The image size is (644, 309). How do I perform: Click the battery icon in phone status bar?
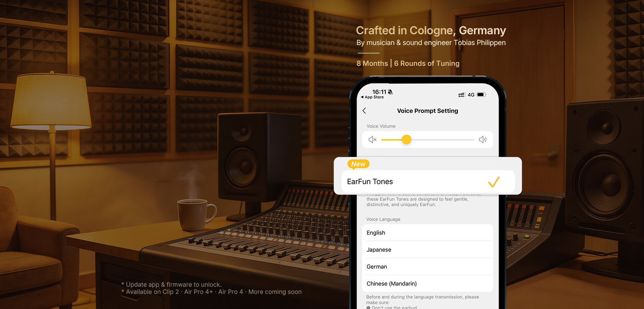[482, 95]
